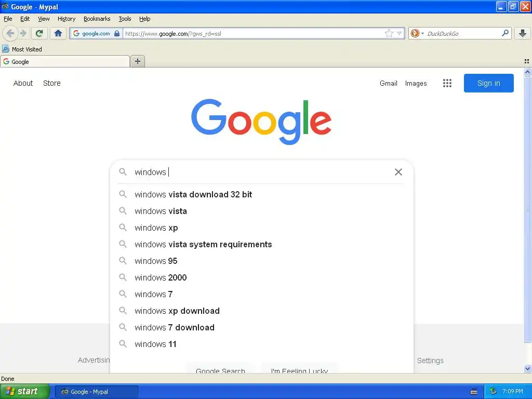Open the Store link
The image size is (532, 399).
[x=52, y=83]
